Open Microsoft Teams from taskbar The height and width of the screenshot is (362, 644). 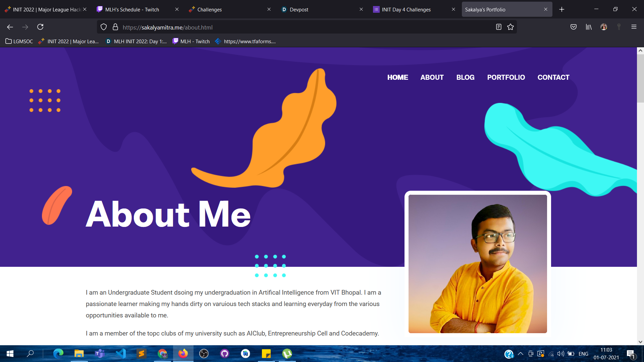(x=100, y=354)
